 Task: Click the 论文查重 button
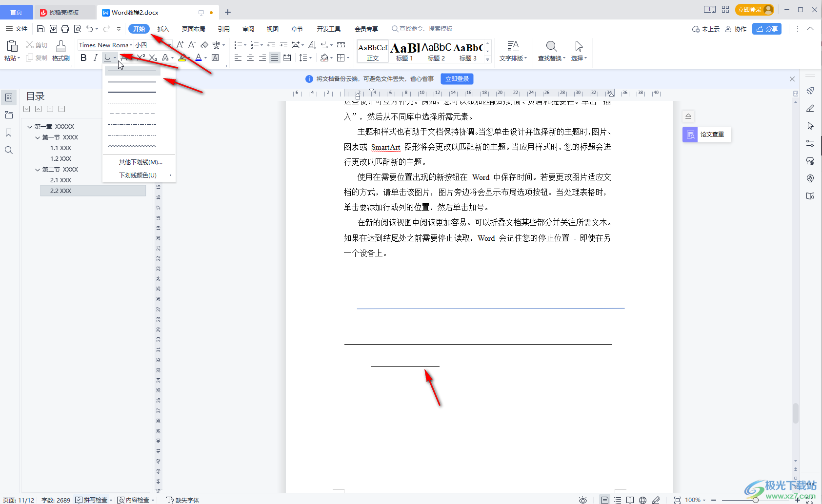(707, 135)
